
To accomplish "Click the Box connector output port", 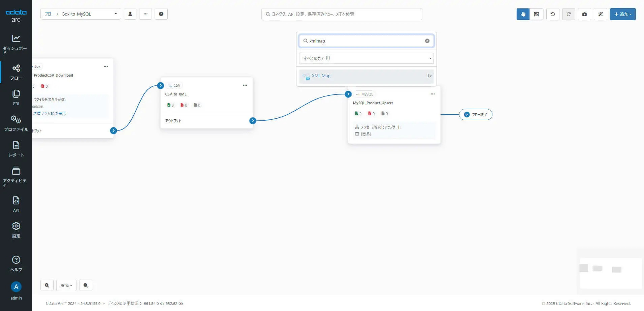I will pyautogui.click(x=114, y=131).
